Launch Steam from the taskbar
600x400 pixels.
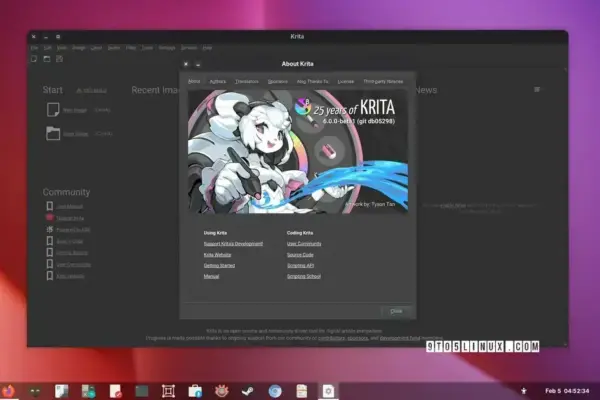pos(248,391)
